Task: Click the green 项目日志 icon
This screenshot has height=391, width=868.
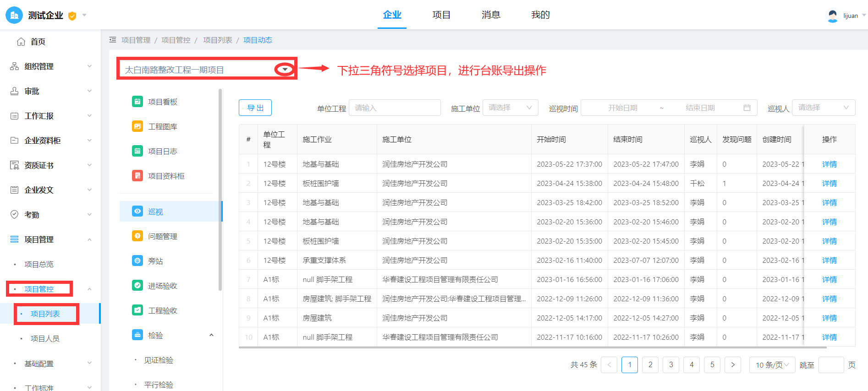Action: tap(137, 151)
